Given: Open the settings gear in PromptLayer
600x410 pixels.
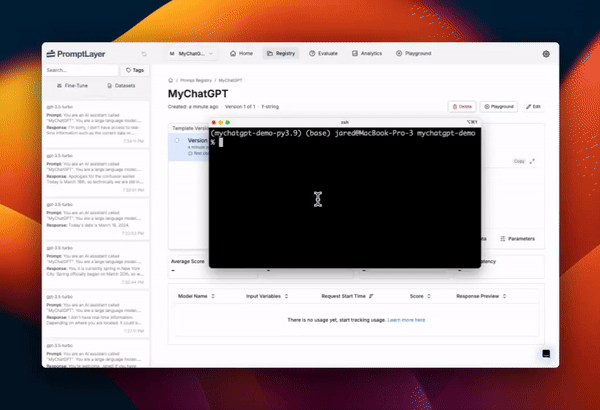Looking at the screenshot, I should coord(546,54).
